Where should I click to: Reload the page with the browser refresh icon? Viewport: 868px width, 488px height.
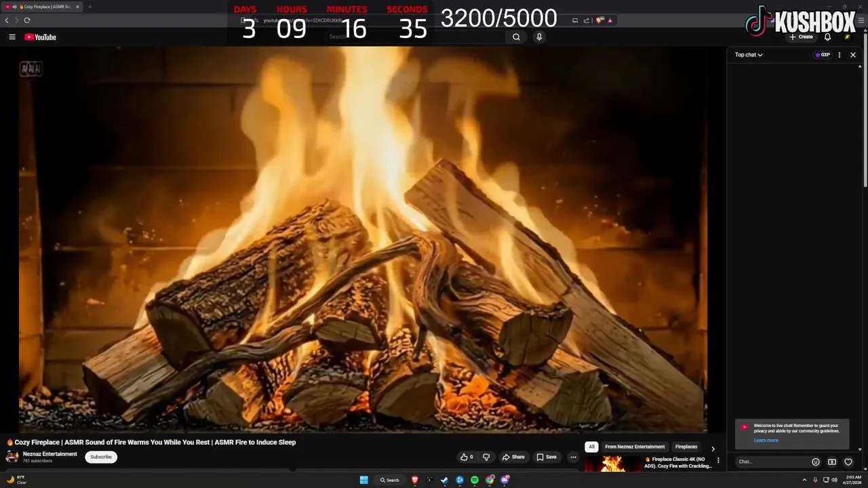tap(27, 20)
